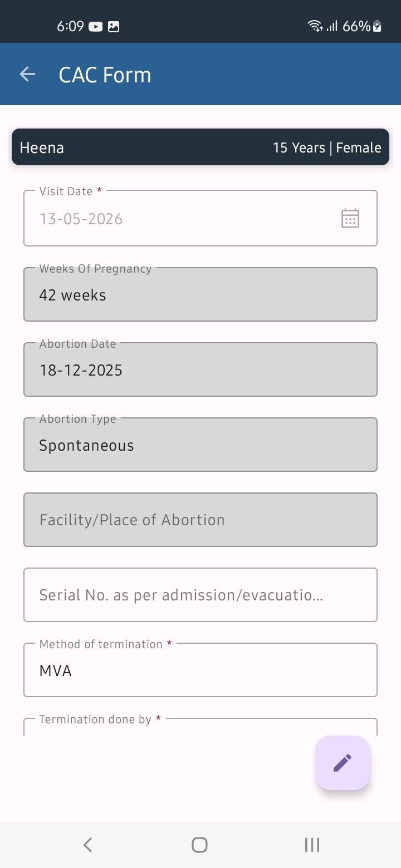Select the Visit Date field
Screen dimensions: 401x868
(x=200, y=218)
